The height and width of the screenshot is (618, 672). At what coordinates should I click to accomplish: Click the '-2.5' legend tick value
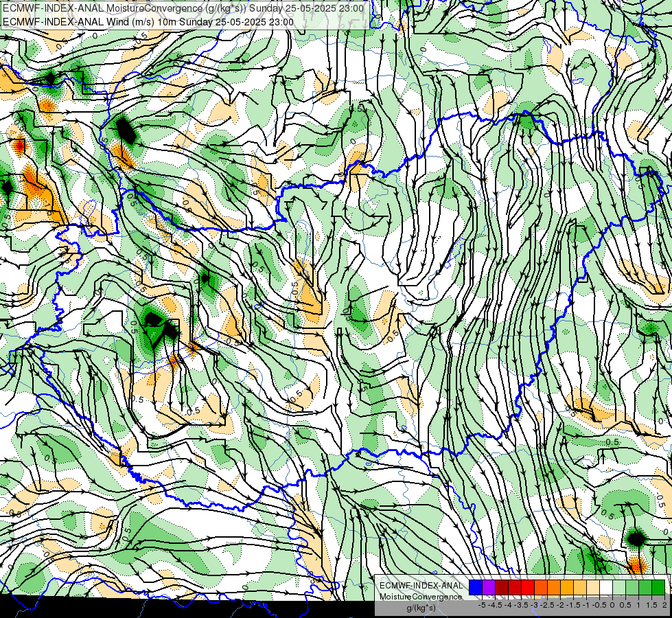(x=547, y=605)
